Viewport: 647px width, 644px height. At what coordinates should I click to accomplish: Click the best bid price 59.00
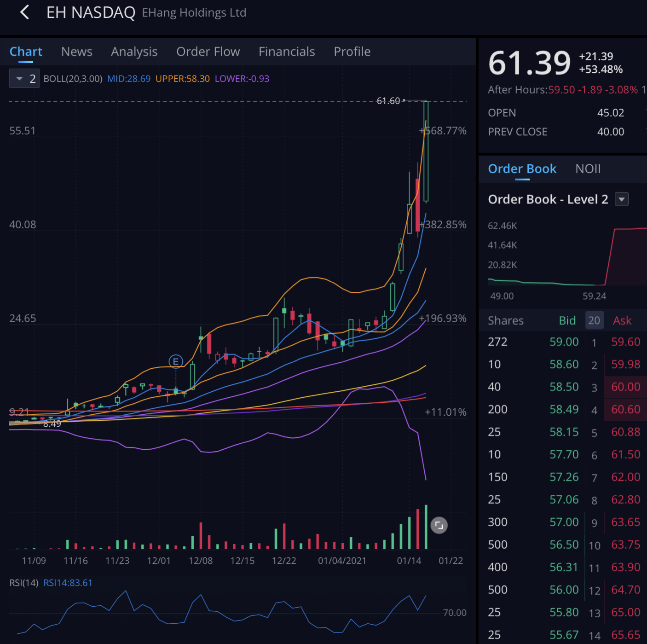tap(564, 342)
